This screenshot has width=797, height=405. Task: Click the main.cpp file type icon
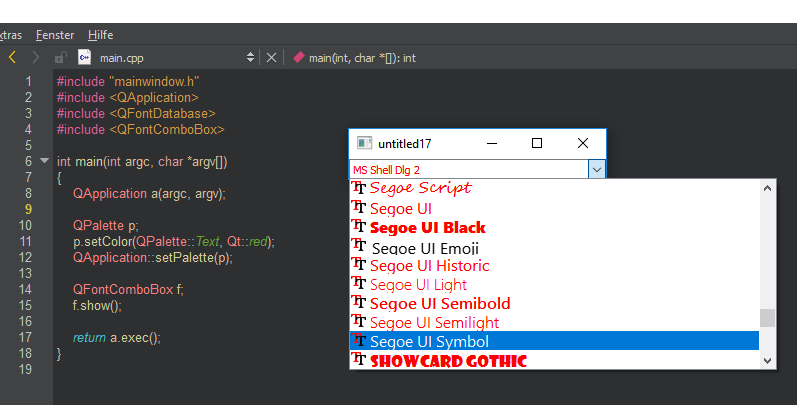click(84, 58)
